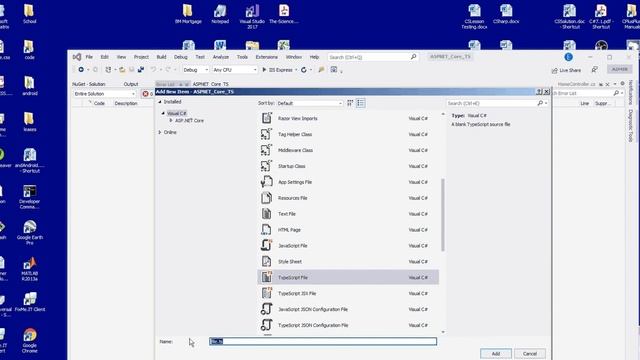
Task: Switch template list to medium icons view
Action: pyautogui.click(x=350, y=103)
